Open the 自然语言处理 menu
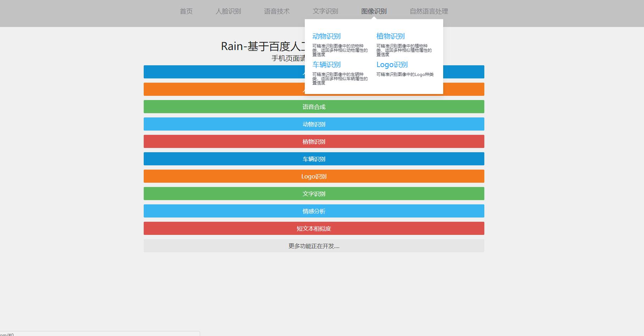Viewport: 644px width, 336px height. [x=429, y=11]
